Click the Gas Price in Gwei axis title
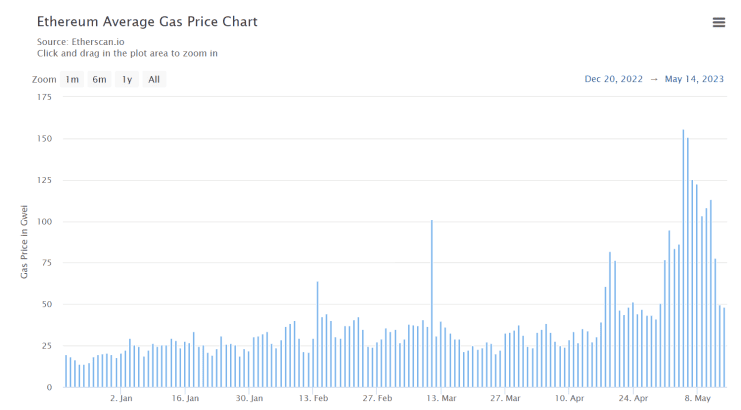Viewport: 741px width, 410px height. tap(24, 242)
